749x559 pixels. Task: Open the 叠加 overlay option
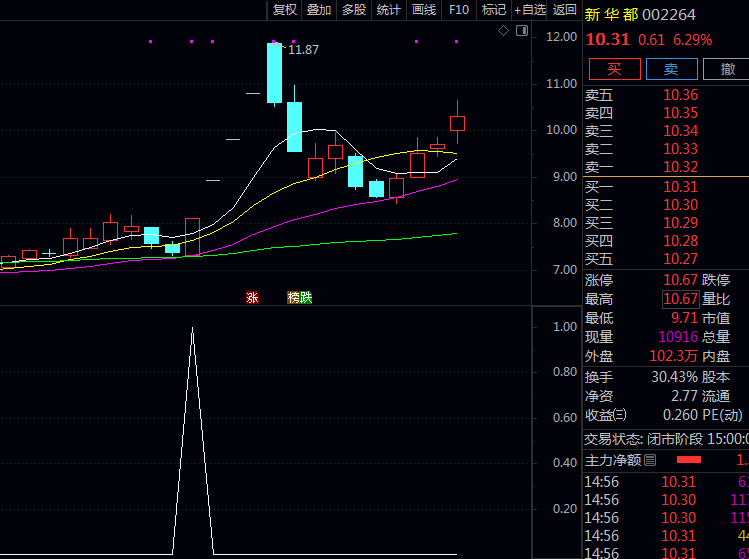pyautogui.click(x=319, y=10)
